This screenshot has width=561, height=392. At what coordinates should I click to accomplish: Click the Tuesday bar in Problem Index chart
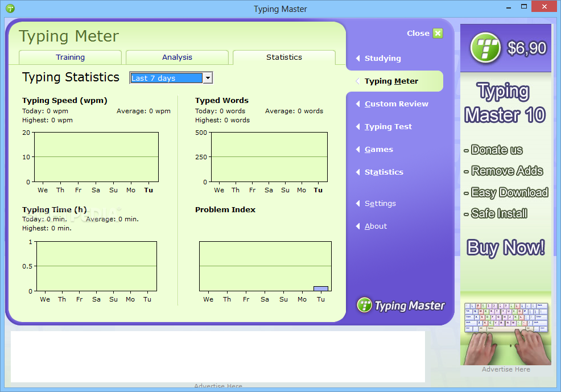coord(320,288)
